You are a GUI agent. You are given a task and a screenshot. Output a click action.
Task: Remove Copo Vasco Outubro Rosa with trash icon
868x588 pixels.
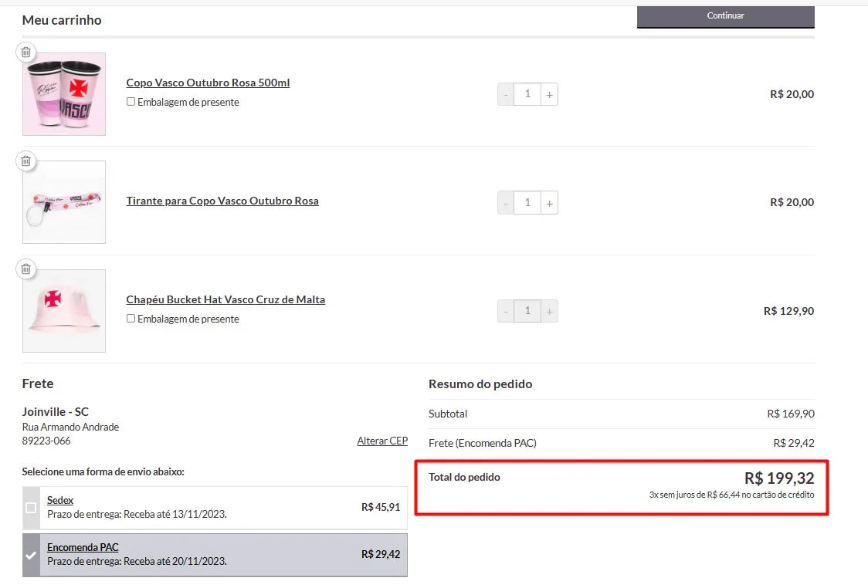(x=26, y=52)
